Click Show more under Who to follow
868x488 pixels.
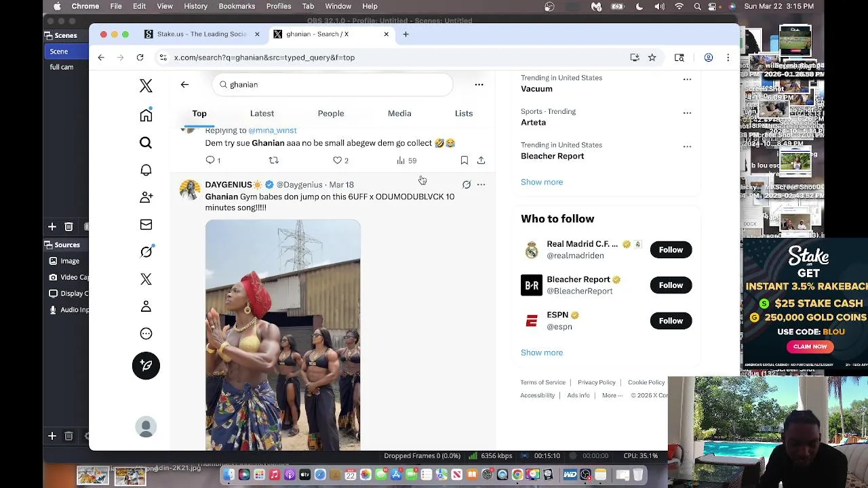(x=542, y=352)
